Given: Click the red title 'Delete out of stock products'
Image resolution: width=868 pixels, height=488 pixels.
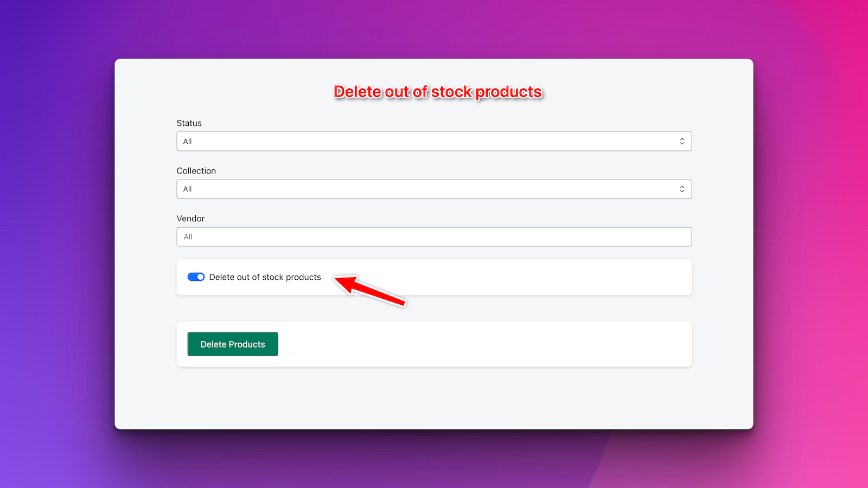Looking at the screenshot, I should (x=437, y=92).
